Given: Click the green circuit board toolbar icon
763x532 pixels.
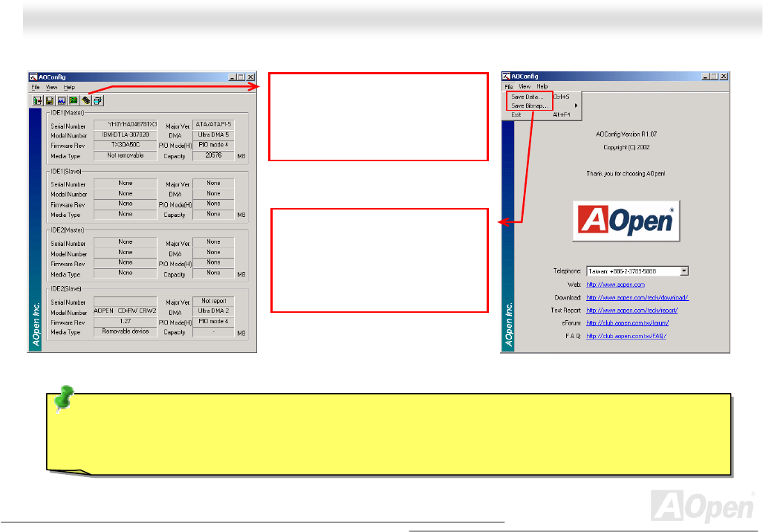Looking at the screenshot, I should [x=74, y=101].
